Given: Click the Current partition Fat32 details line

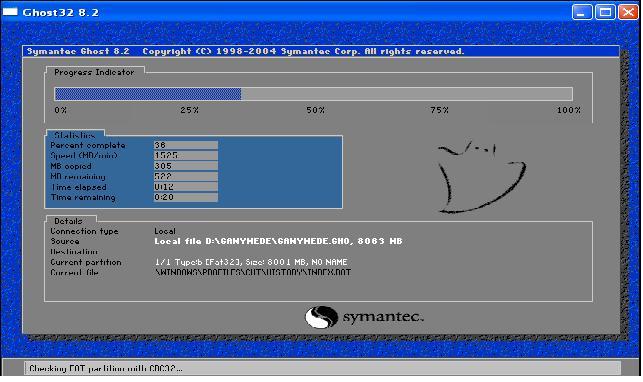Looking at the screenshot, I should (251, 262).
